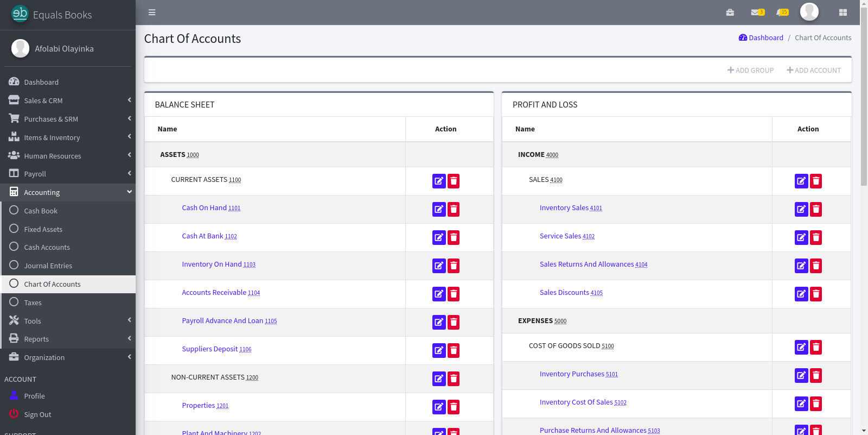Edit the Cash On Hand 1101 account

coord(439,209)
